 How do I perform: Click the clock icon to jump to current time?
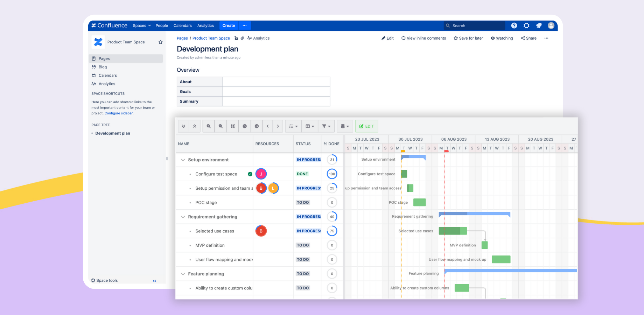(245, 126)
